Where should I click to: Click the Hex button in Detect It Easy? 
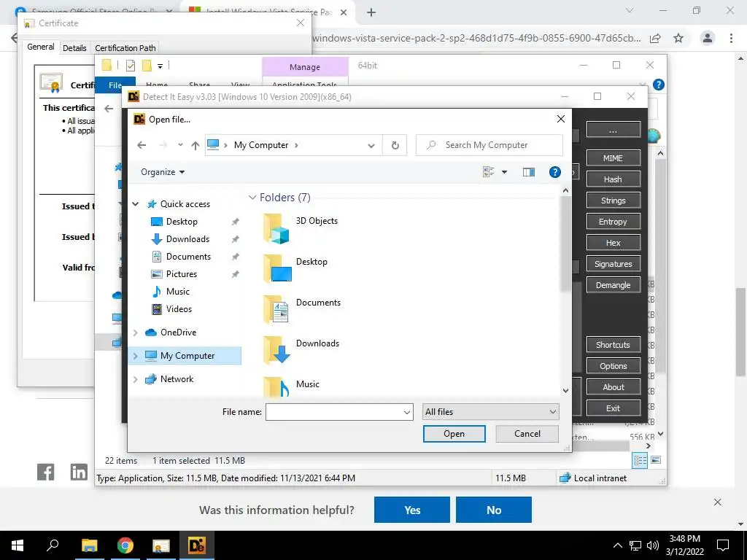(613, 243)
